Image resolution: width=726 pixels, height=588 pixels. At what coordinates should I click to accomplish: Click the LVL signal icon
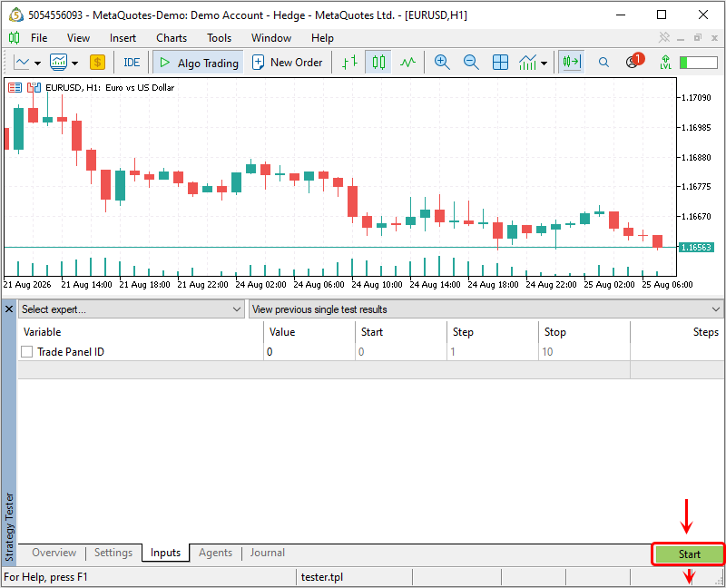[665, 62]
